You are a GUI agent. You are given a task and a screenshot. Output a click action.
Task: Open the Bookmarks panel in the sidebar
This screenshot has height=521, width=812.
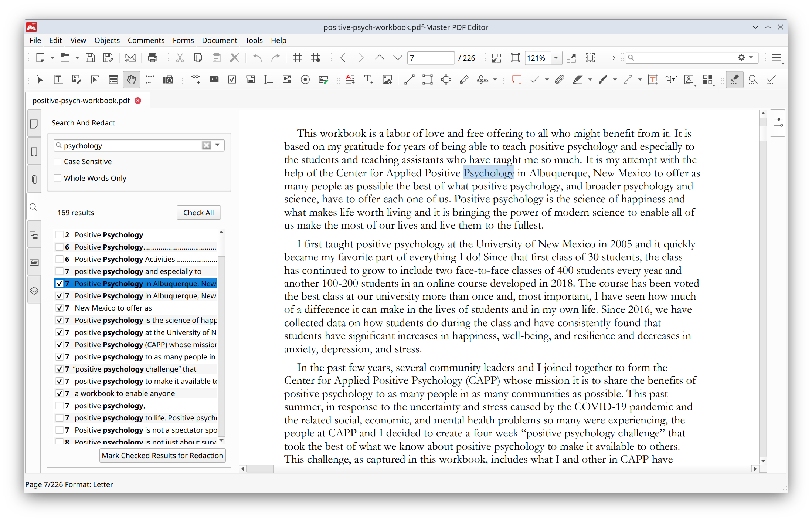point(34,152)
